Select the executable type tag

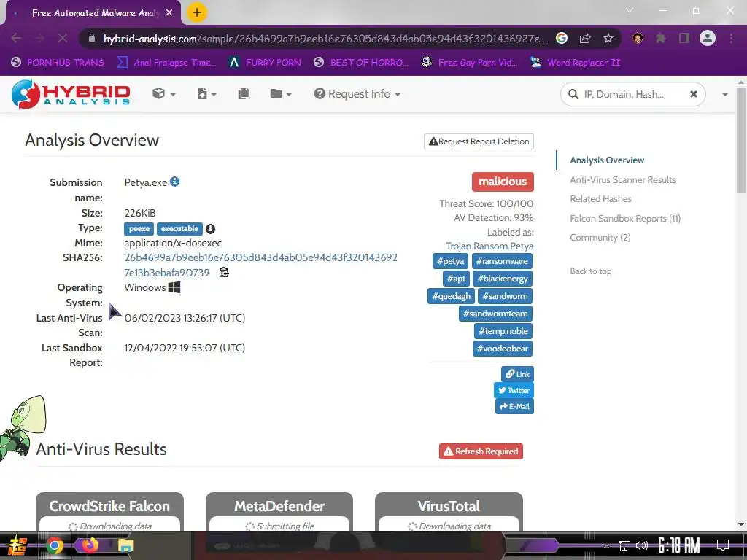[179, 228]
